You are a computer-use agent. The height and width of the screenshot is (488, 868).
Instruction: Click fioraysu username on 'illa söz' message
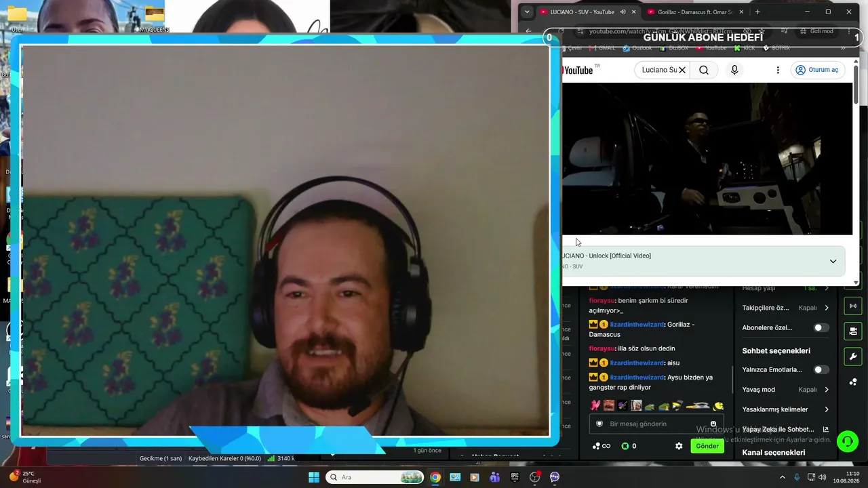[x=601, y=348]
